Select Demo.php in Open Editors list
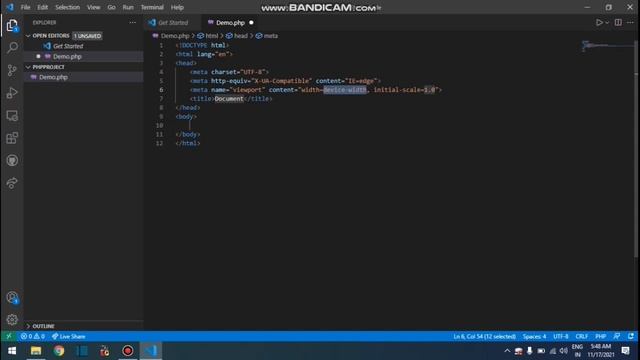 (x=67, y=56)
